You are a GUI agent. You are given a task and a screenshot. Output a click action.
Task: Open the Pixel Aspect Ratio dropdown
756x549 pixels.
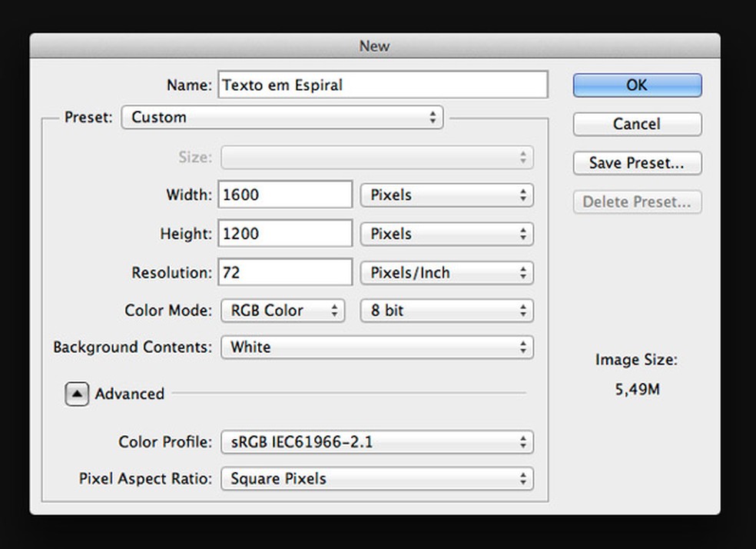click(376, 478)
